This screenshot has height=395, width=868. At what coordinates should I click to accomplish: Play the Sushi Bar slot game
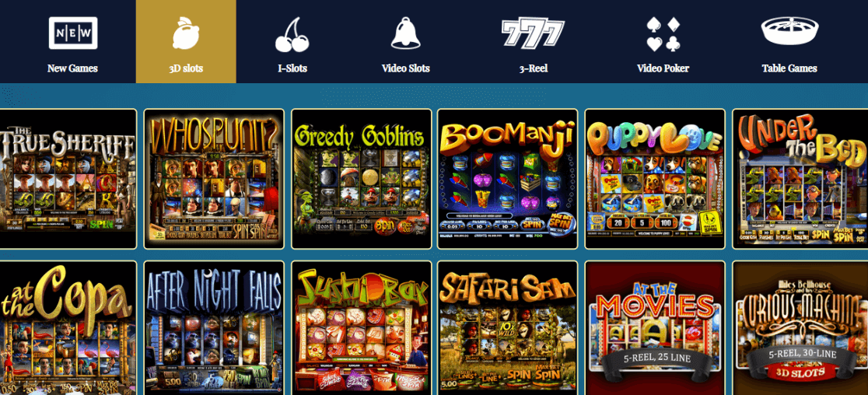pyautogui.click(x=361, y=327)
